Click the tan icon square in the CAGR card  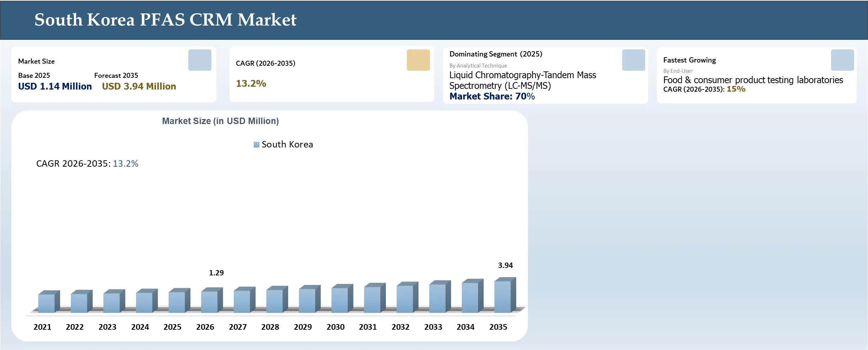418,60
